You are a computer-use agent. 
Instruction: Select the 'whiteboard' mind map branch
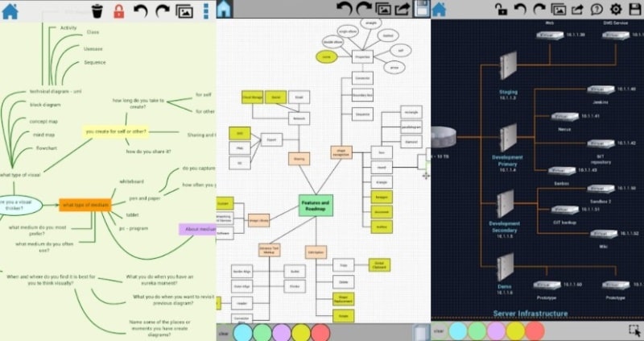pos(131,181)
